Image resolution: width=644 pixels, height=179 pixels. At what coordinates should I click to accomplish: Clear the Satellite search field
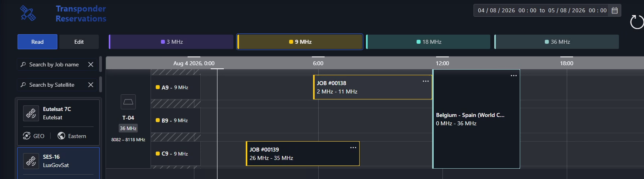(91, 85)
